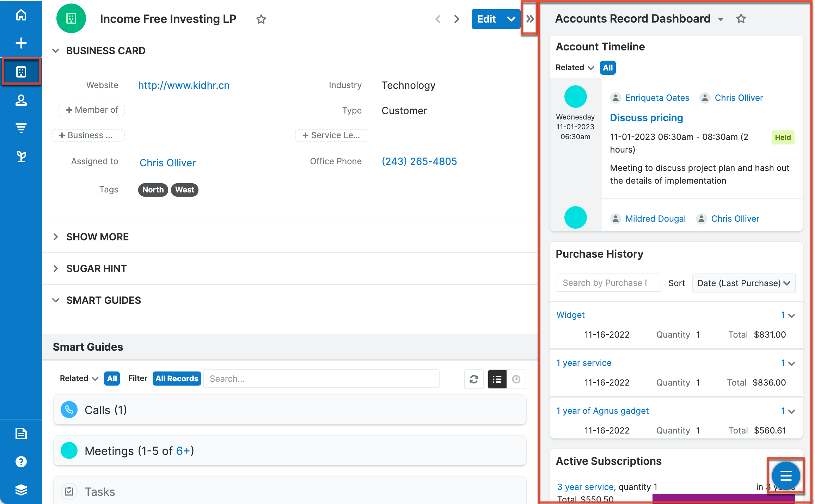Select the Reports filter icon in sidebar
Viewport: 815px width, 504px height.
pos(21,128)
